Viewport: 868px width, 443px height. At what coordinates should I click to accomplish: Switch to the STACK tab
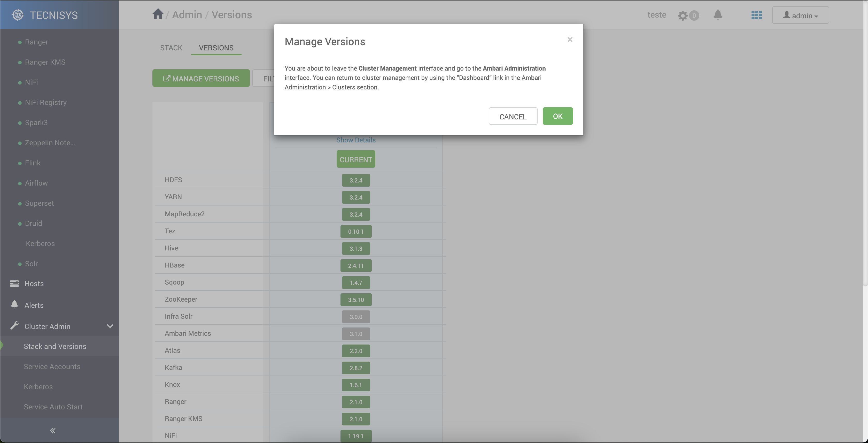[x=171, y=48]
